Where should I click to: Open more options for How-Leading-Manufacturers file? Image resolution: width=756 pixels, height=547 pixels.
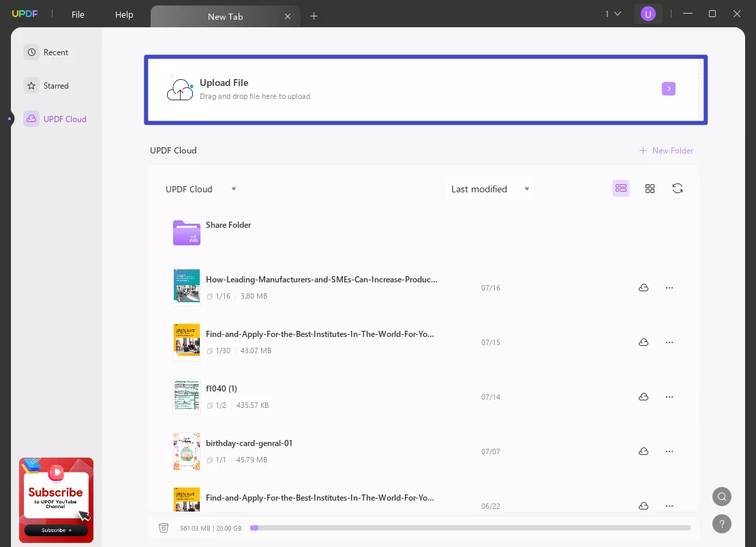[x=669, y=288]
